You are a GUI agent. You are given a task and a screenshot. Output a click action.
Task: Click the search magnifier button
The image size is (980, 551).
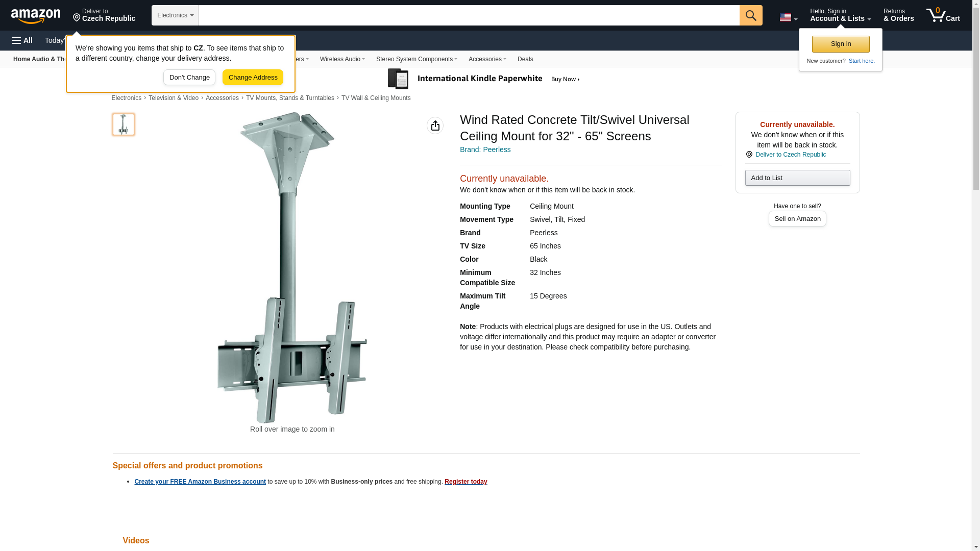[x=750, y=15]
